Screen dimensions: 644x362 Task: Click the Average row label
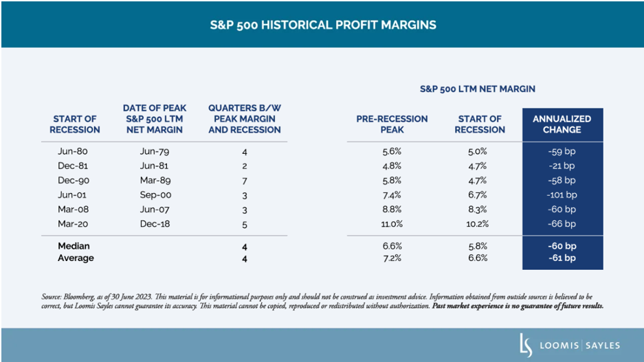[x=76, y=258]
